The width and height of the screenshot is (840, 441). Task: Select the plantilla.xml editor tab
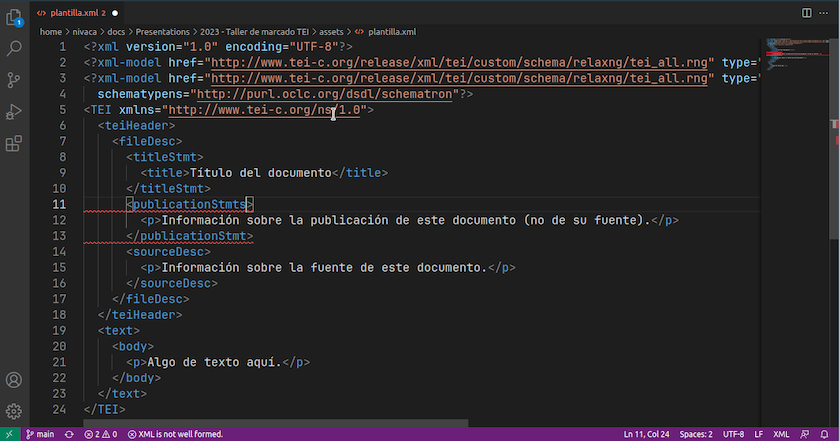[x=76, y=12]
